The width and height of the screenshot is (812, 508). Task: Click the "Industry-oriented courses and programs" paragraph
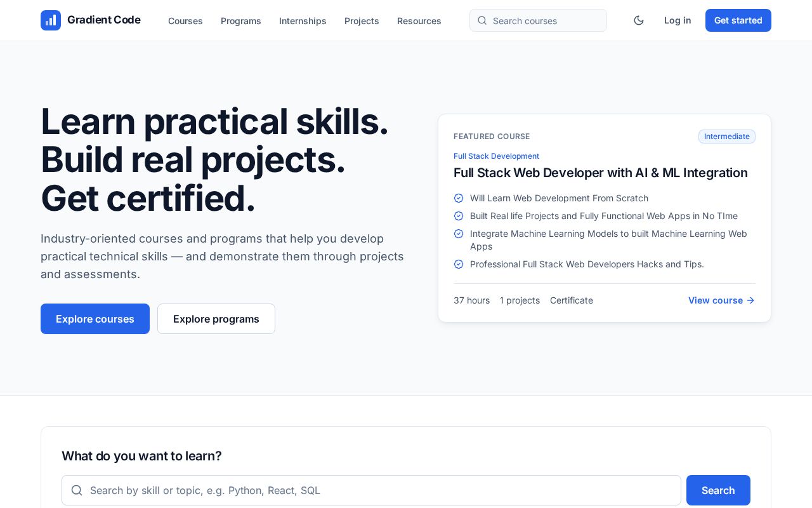222,257
